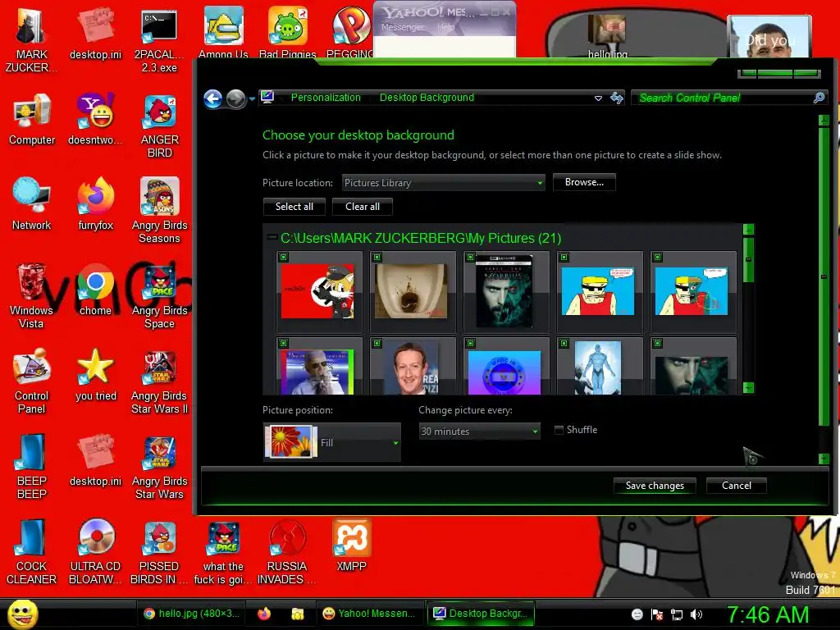Toggle checkbox on the urinal picture

[377, 257]
